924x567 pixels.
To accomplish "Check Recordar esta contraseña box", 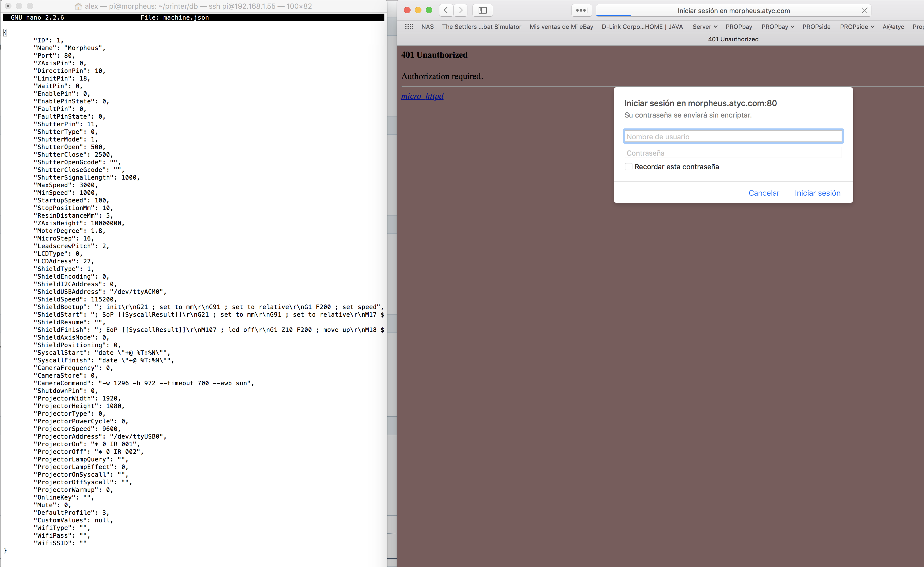I will (628, 167).
